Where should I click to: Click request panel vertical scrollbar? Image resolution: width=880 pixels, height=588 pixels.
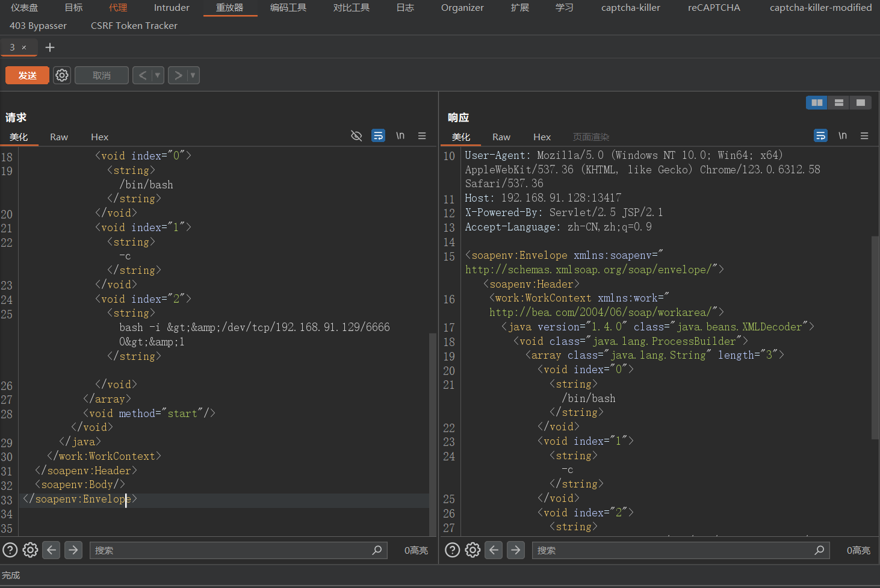(x=432, y=433)
